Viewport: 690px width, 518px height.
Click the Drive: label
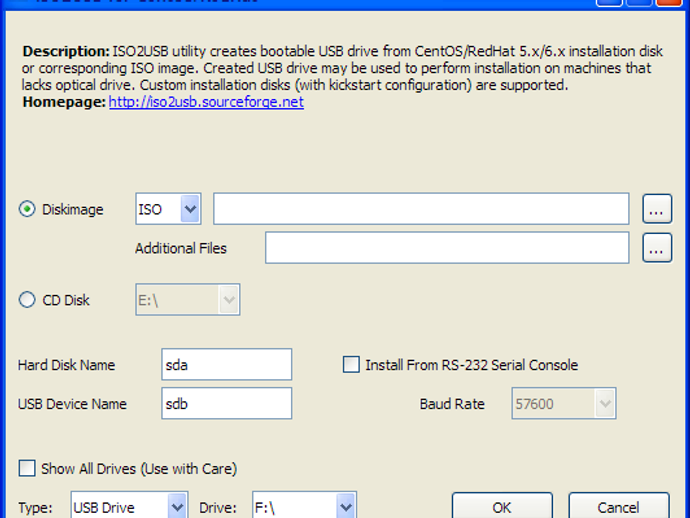[x=218, y=508]
